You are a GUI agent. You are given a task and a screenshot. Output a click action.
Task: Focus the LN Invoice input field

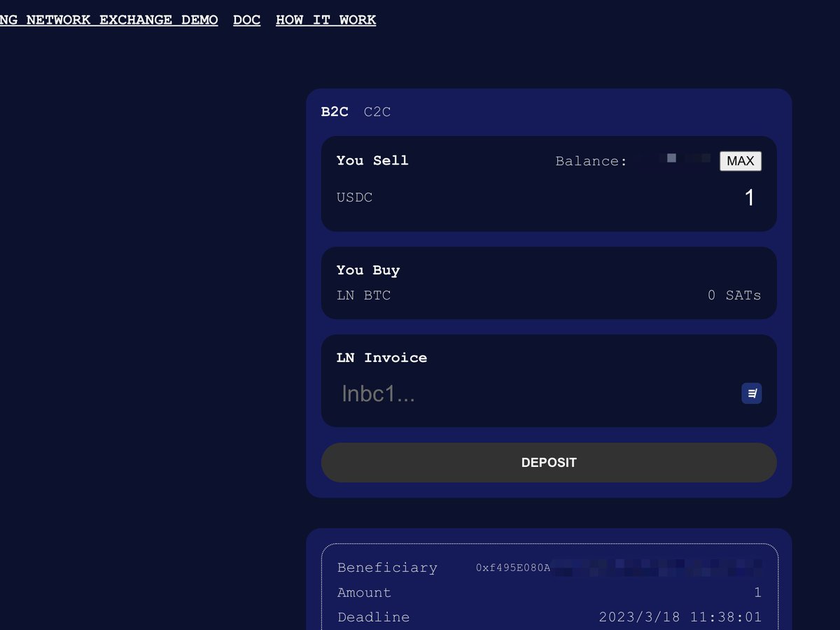pos(535,393)
